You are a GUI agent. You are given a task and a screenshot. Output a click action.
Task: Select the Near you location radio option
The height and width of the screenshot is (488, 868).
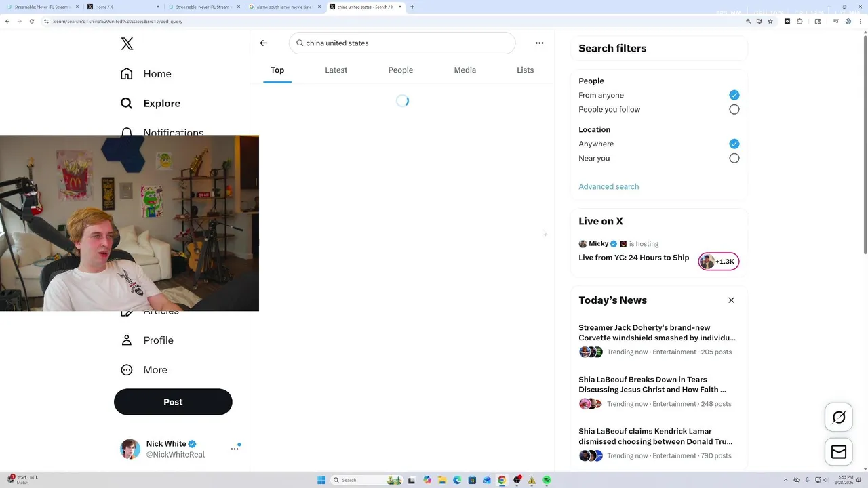tap(734, 158)
